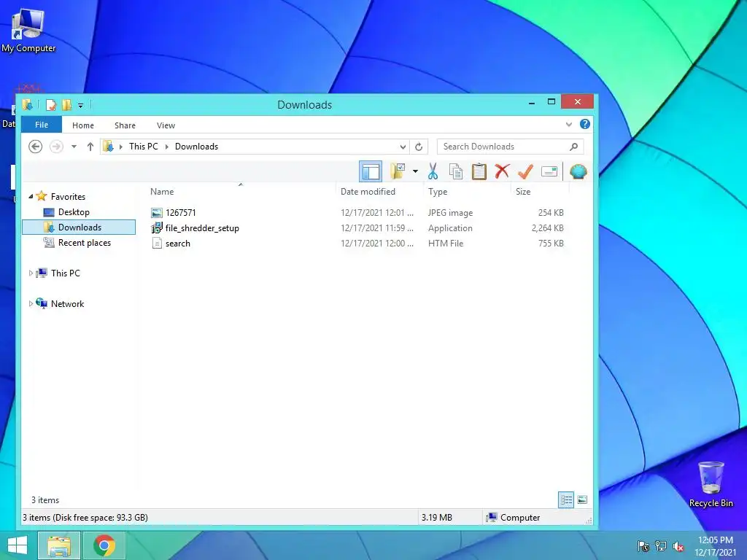This screenshot has height=560, width=747.
Task: Select the Recycle Bin desktop icon
Action: (x=711, y=484)
